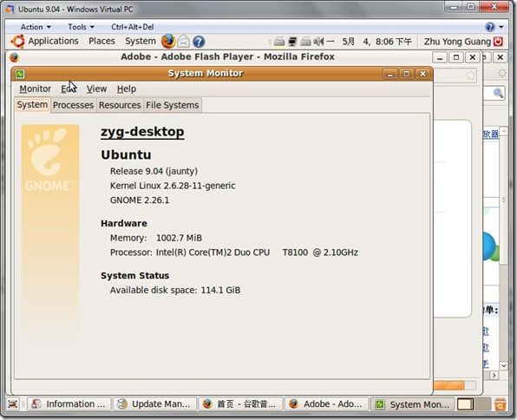Click the Firefox vertical scrollbar down arrow

503,365
